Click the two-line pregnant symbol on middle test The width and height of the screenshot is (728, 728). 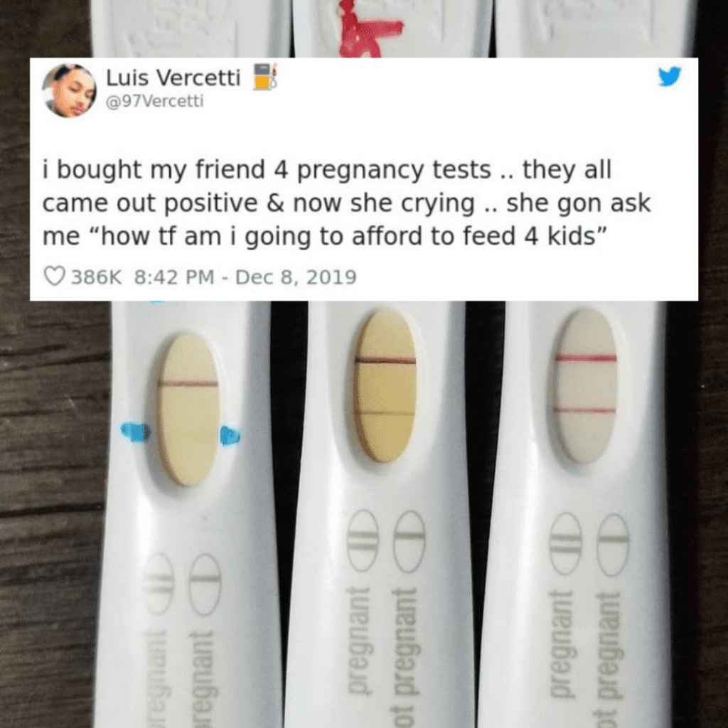click(363, 540)
